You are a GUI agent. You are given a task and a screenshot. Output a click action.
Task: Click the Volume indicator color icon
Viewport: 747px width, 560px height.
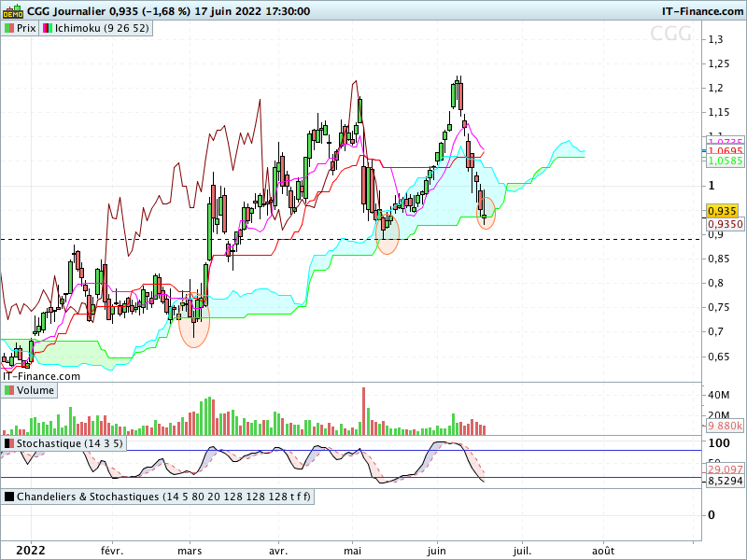pyautogui.click(x=9, y=390)
